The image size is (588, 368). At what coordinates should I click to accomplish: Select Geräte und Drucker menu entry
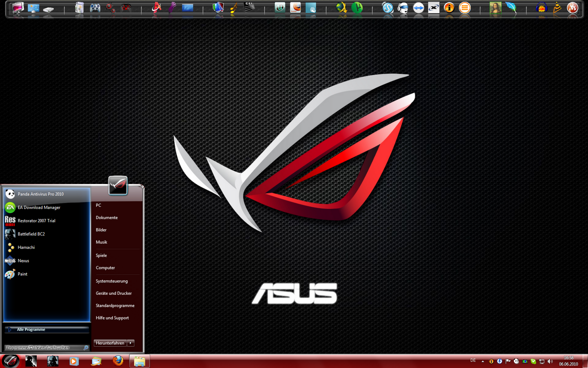114,293
